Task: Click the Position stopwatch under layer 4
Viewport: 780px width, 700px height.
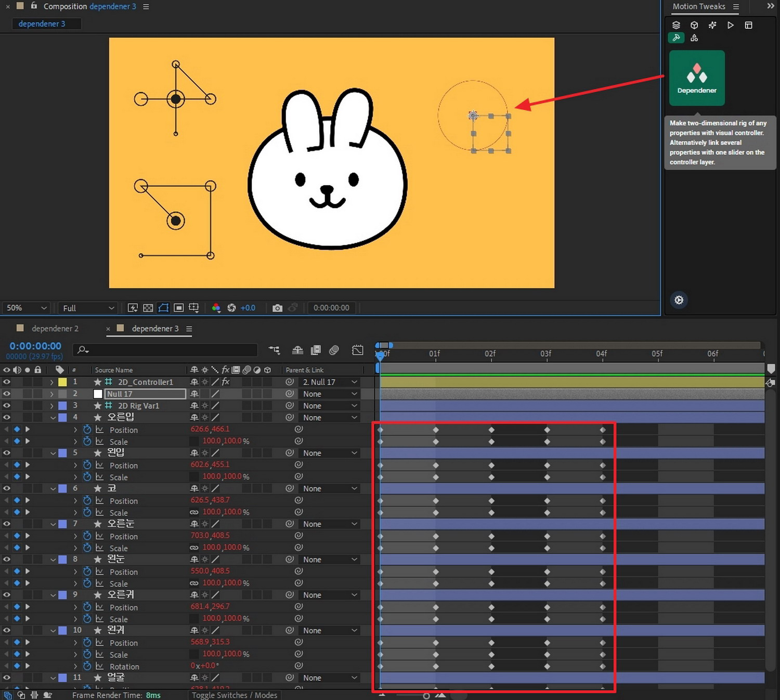Action: [x=87, y=430]
